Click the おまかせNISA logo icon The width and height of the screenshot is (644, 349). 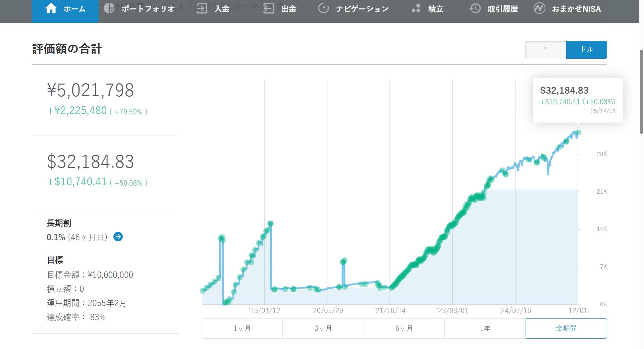pyautogui.click(x=539, y=9)
